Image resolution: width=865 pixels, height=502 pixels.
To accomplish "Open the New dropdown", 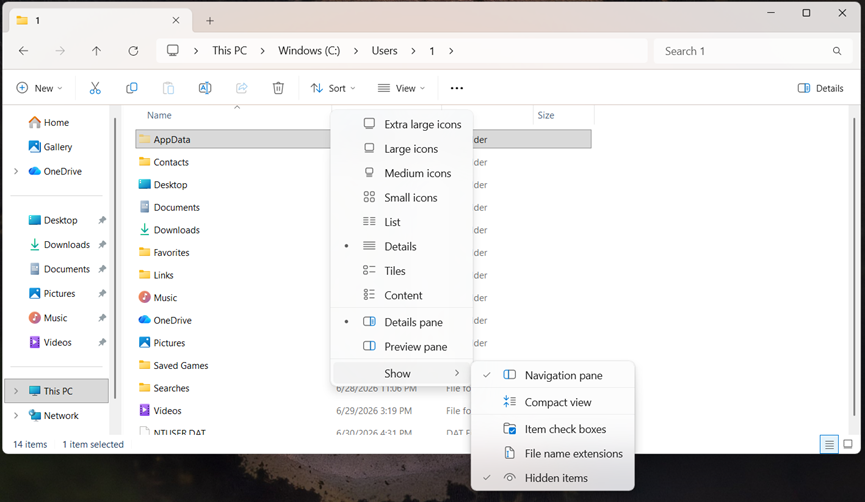I will click(40, 88).
